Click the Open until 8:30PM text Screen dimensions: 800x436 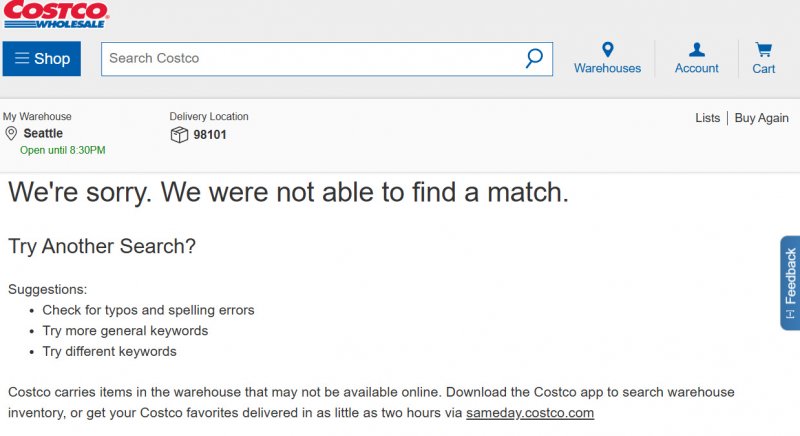point(62,151)
